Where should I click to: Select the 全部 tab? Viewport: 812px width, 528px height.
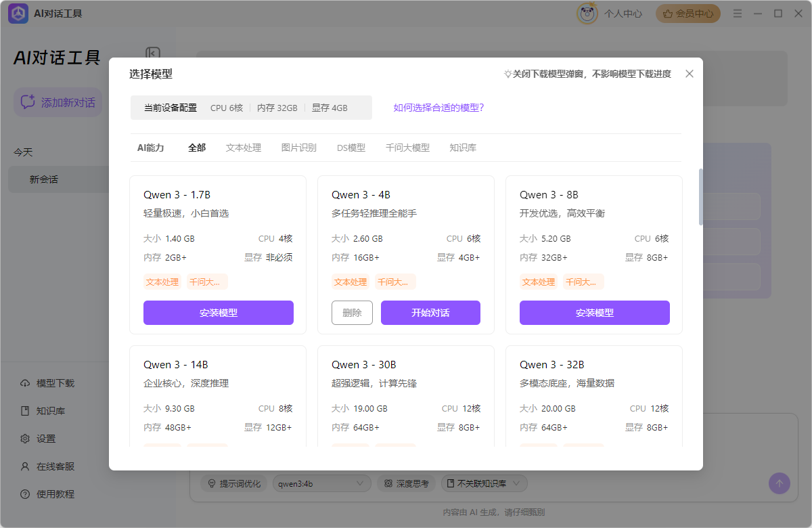(x=197, y=148)
